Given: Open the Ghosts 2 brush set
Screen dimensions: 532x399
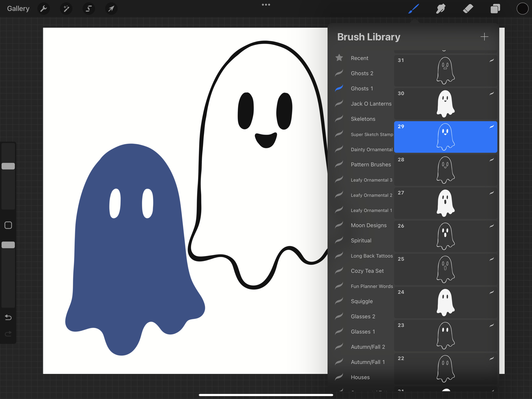Looking at the screenshot, I should click(362, 73).
